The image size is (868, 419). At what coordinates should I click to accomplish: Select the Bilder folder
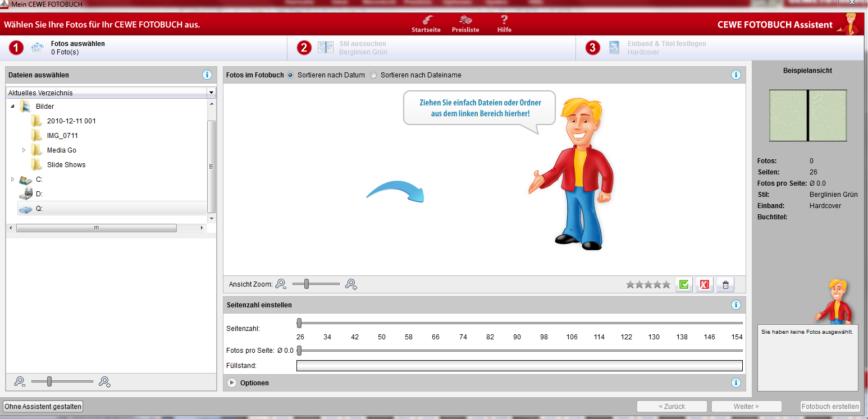pos(45,106)
